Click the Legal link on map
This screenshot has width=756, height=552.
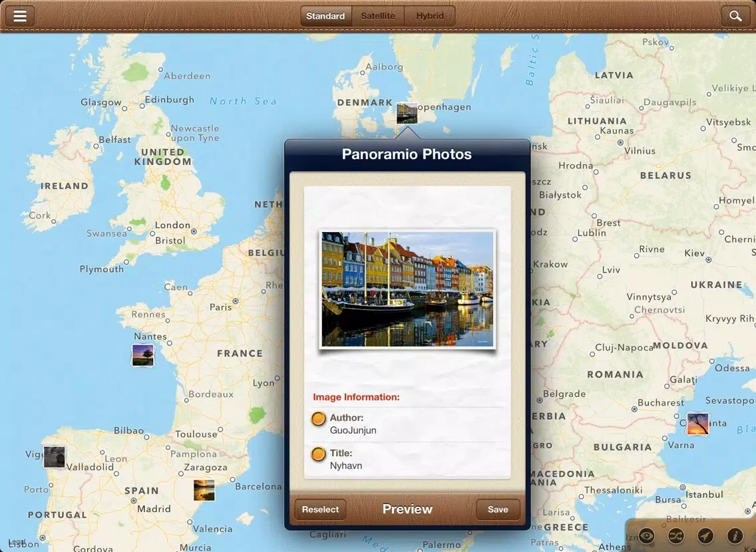click(x=17, y=543)
